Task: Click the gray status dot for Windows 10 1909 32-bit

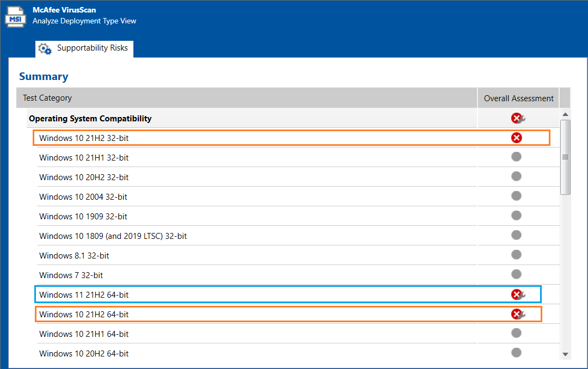Action: point(516,216)
